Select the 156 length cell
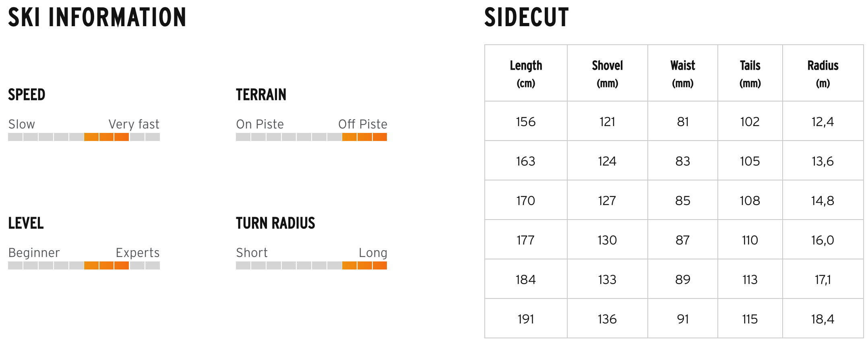The image size is (868, 344). [x=526, y=122]
